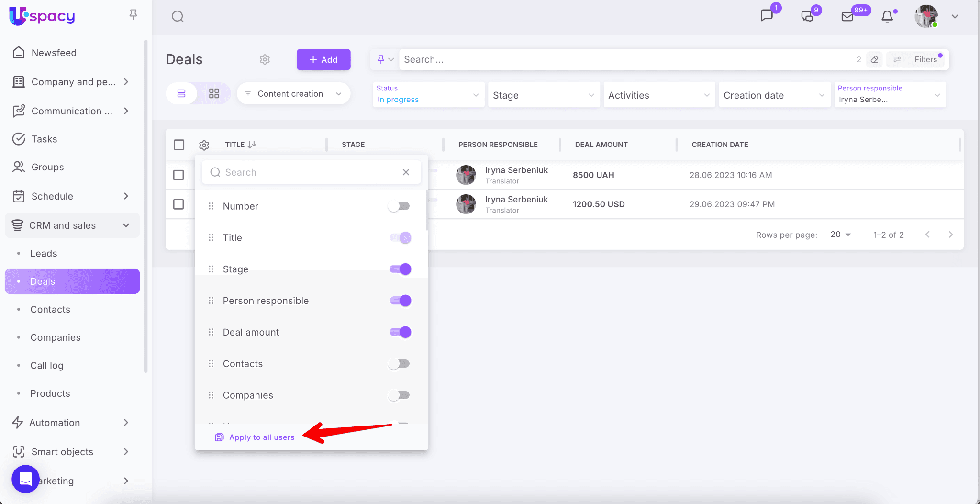Disable the Deal amount column toggle
980x504 pixels.
[x=400, y=332]
